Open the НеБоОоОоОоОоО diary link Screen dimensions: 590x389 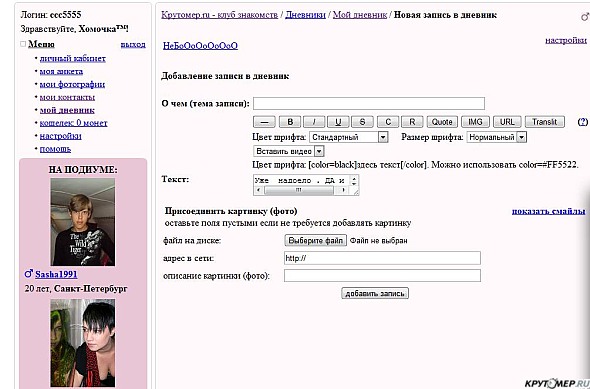coord(200,46)
